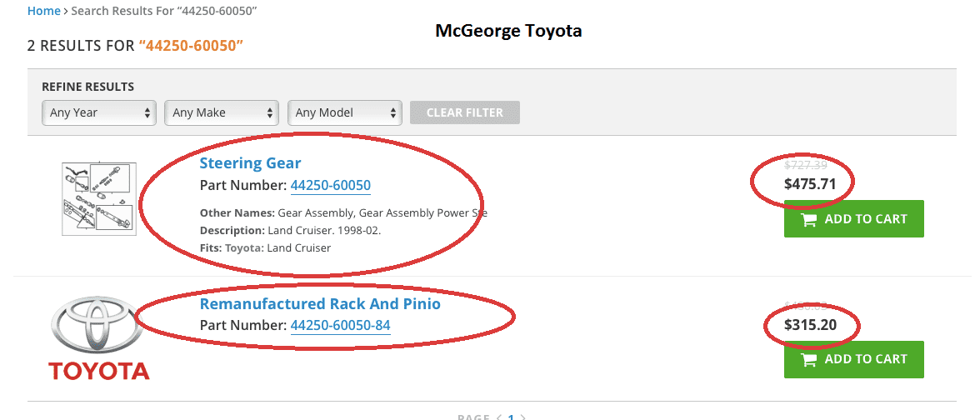Click the Clear Filter button
Screen dimensions: 980x420
click(464, 112)
